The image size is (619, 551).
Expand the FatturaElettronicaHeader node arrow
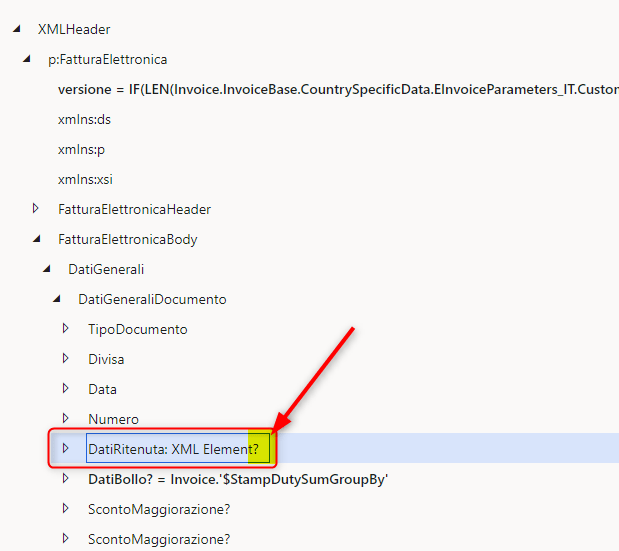point(36,209)
